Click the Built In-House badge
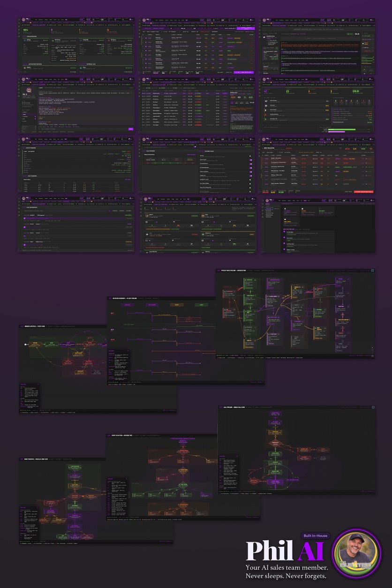 (315, 535)
